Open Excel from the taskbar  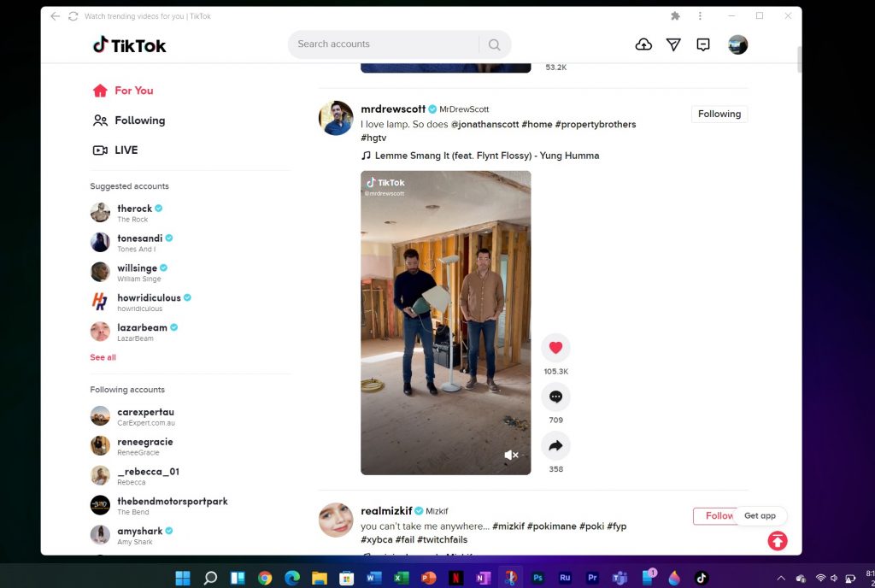point(402,578)
